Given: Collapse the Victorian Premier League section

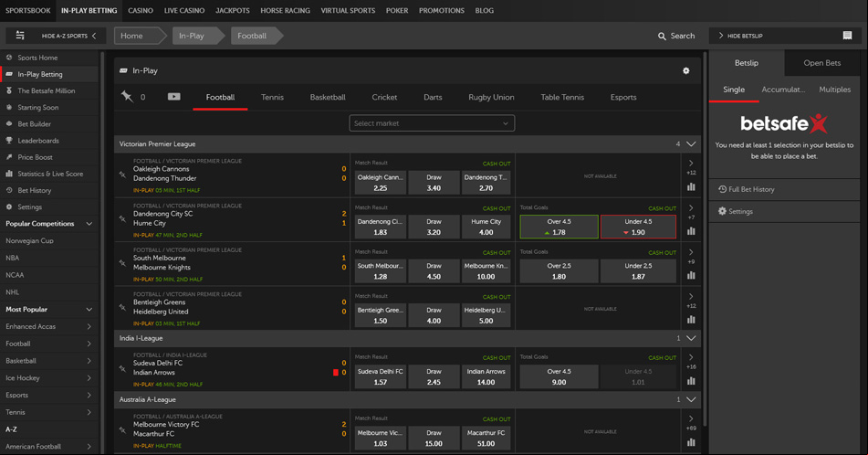Looking at the screenshot, I should coord(691,144).
